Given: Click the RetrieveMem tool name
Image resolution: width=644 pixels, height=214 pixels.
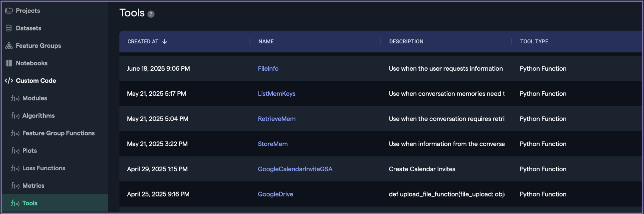Looking at the screenshot, I should tap(277, 119).
